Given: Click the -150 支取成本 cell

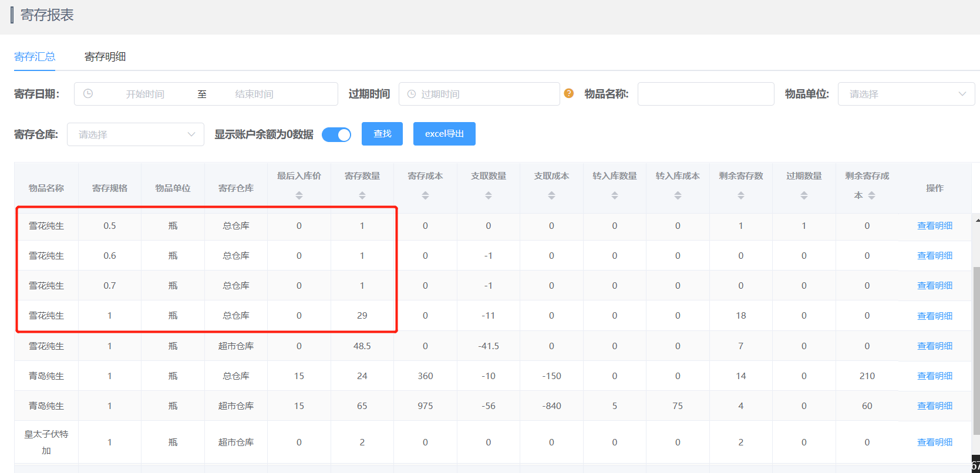Looking at the screenshot, I should point(551,376).
